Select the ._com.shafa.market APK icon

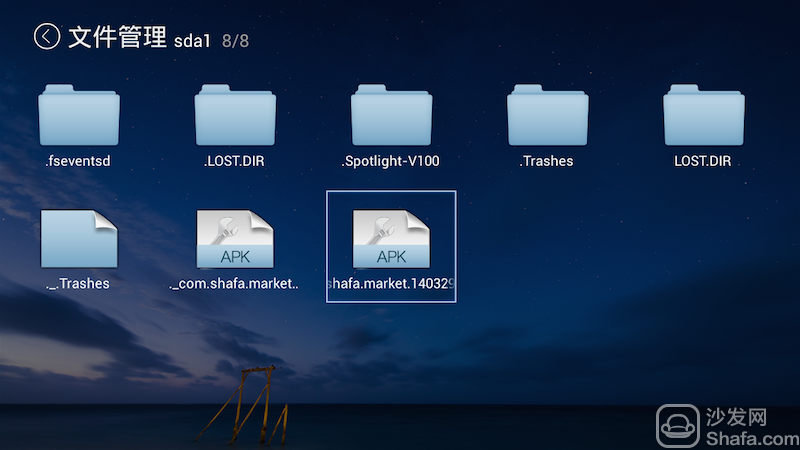[235, 239]
